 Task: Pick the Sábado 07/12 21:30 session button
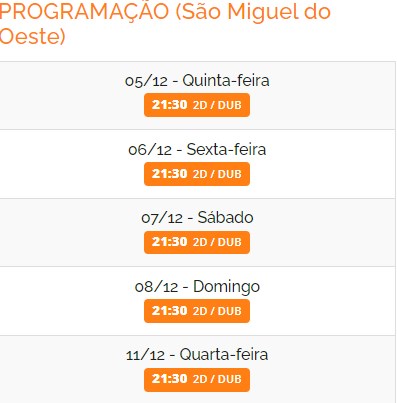pyautogui.click(x=197, y=242)
